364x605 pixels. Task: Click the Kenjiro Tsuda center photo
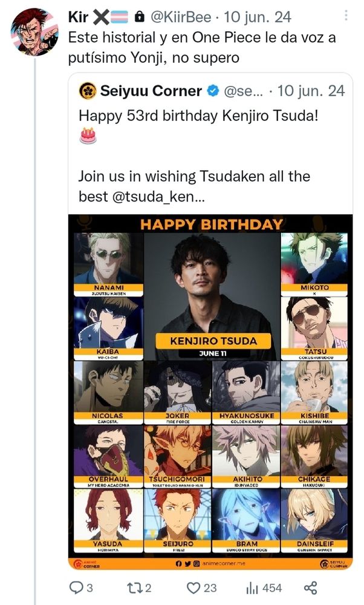(x=212, y=284)
